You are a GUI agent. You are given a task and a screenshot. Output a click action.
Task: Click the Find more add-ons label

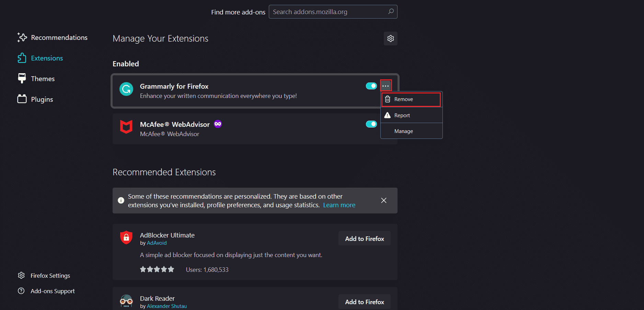238,12
